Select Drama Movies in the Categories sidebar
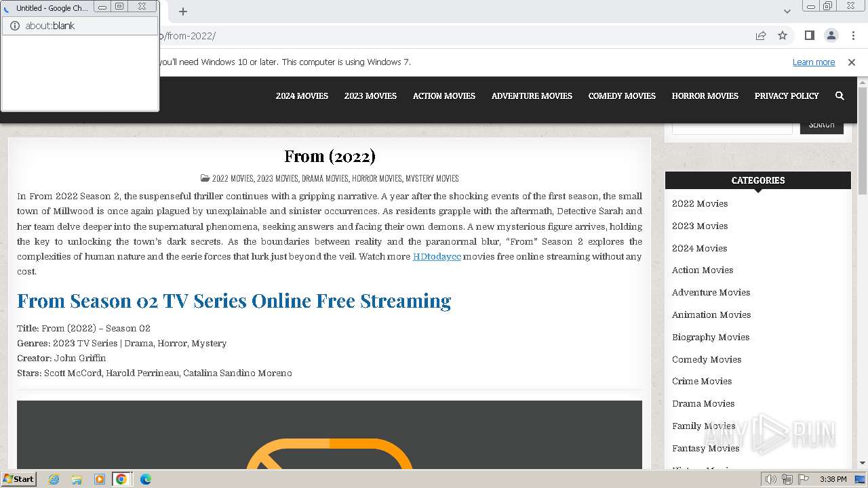This screenshot has height=488, width=868. tap(703, 404)
